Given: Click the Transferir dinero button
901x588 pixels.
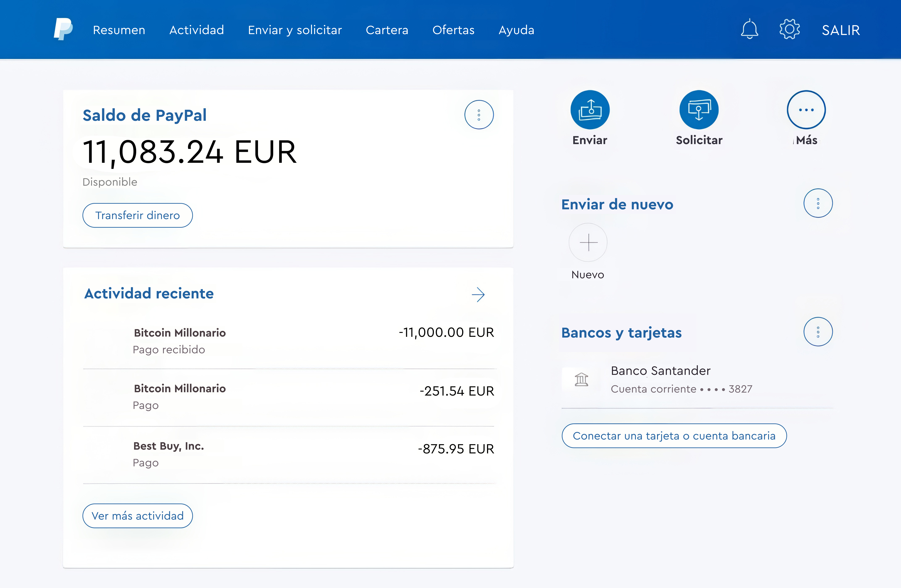Looking at the screenshot, I should click(137, 215).
